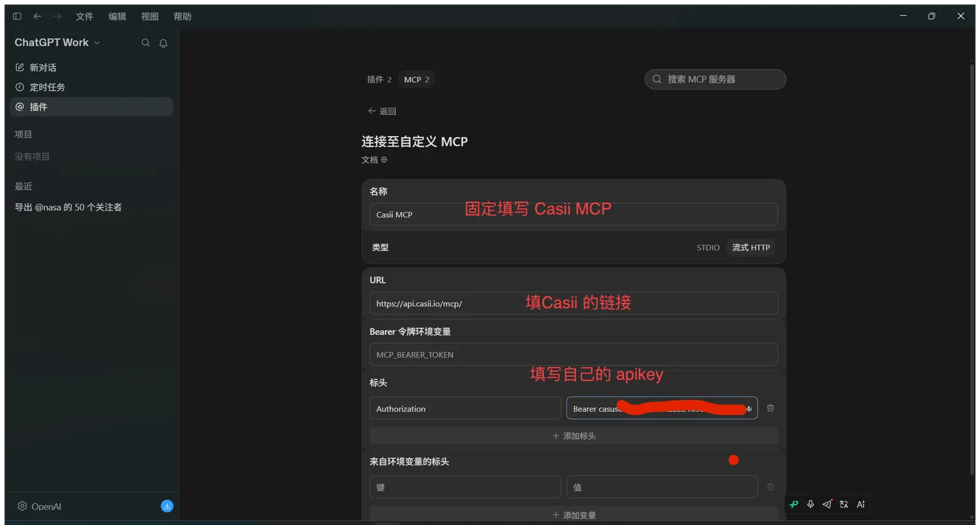The width and height of the screenshot is (980, 525).
Task: Click the 返回 back link
Action: 382,111
